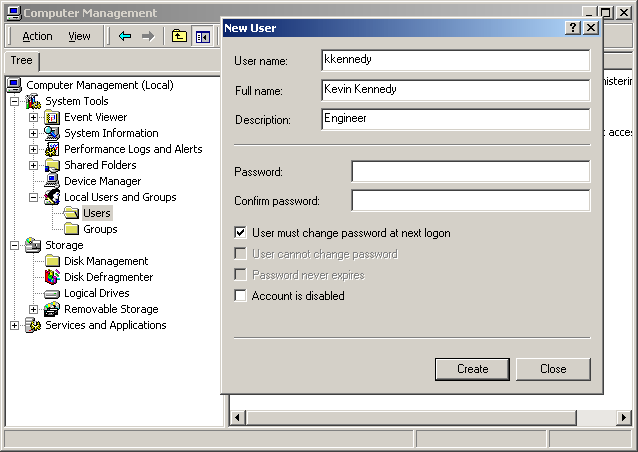638x452 pixels.
Task: Click the Close button in dialog
Action: click(x=553, y=369)
